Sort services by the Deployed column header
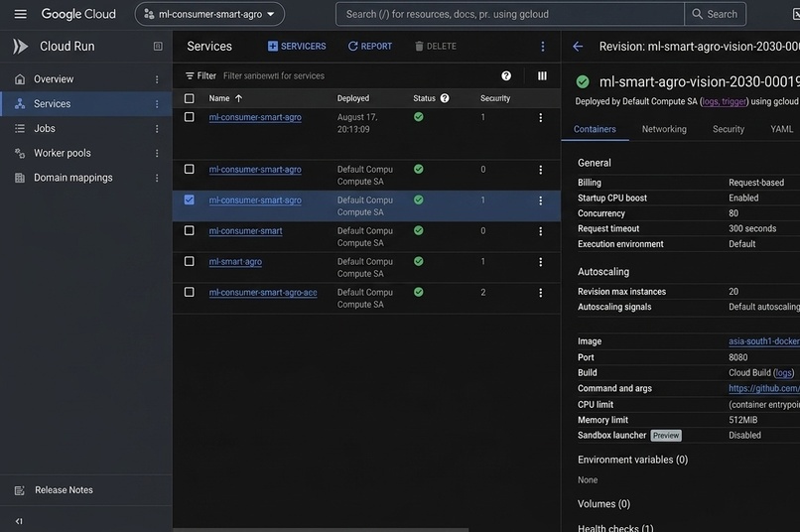 coord(353,98)
